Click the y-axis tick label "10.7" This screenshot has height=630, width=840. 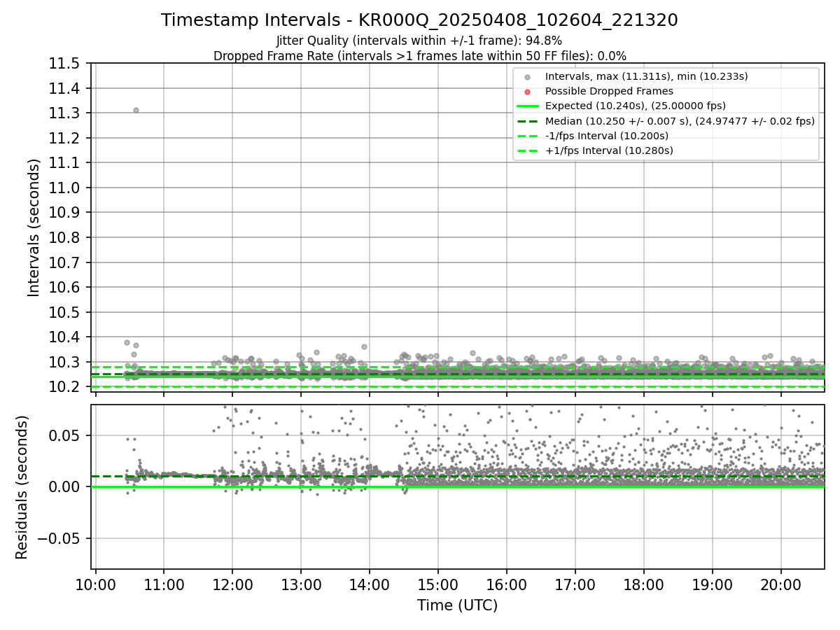pyautogui.click(x=63, y=262)
